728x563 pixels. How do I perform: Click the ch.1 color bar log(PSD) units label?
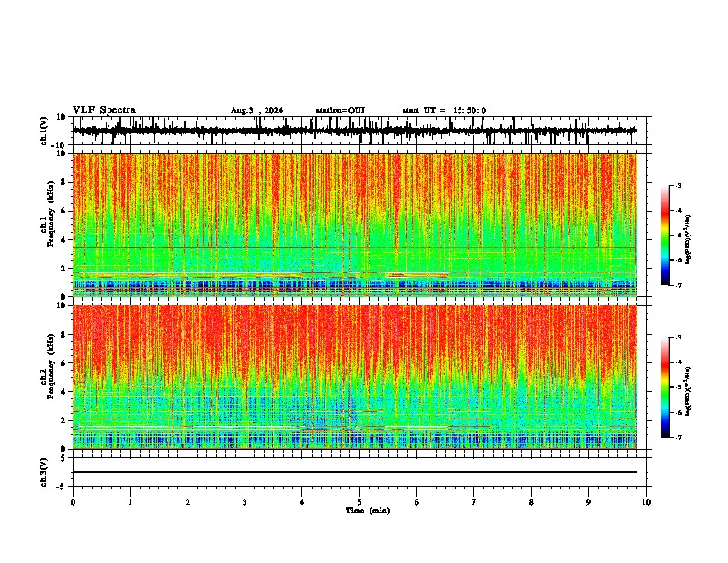[688, 240]
